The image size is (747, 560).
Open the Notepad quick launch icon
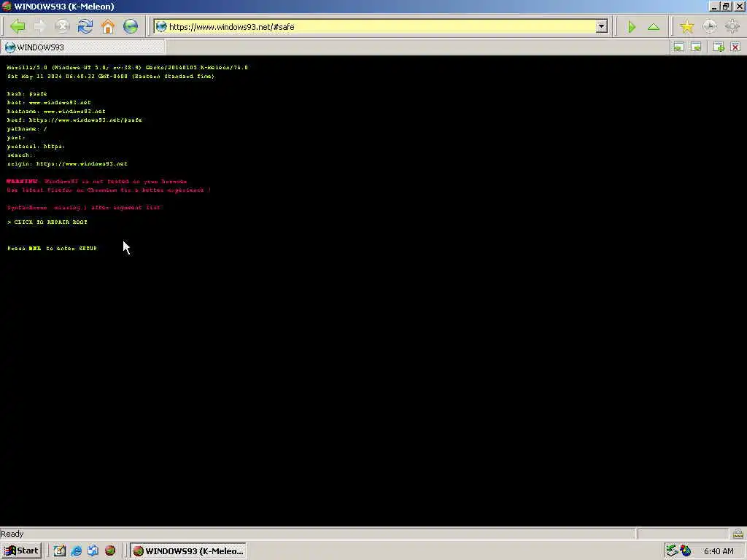click(x=59, y=551)
